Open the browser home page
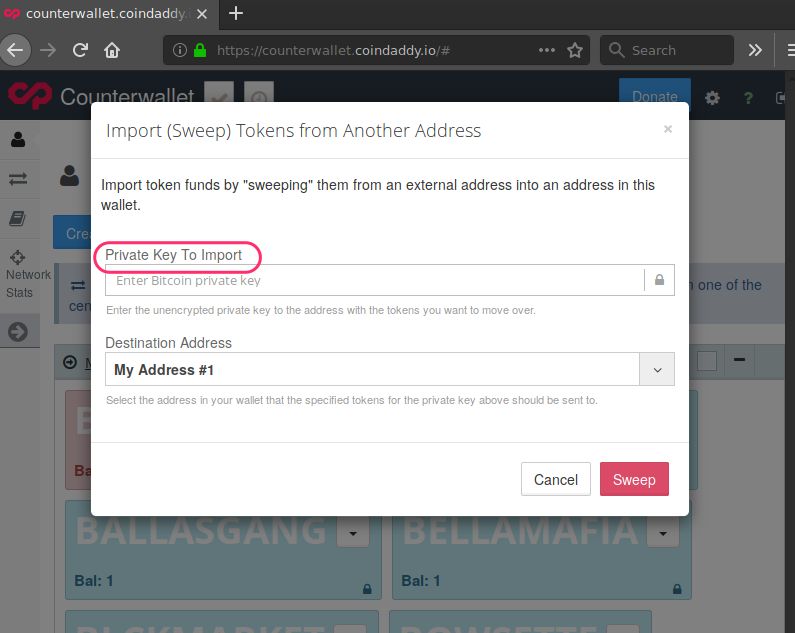This screenshot has width=795, height=633. (112, 50)
